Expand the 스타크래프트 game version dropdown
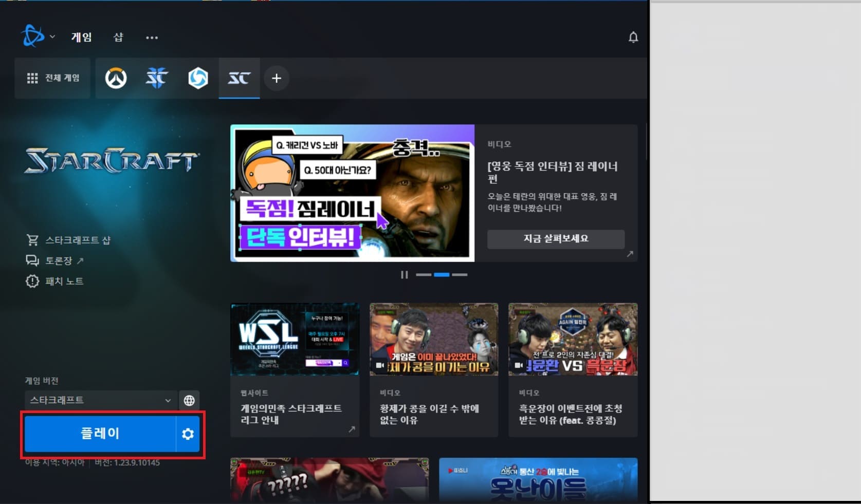861x504 pixels. (100, 400)
